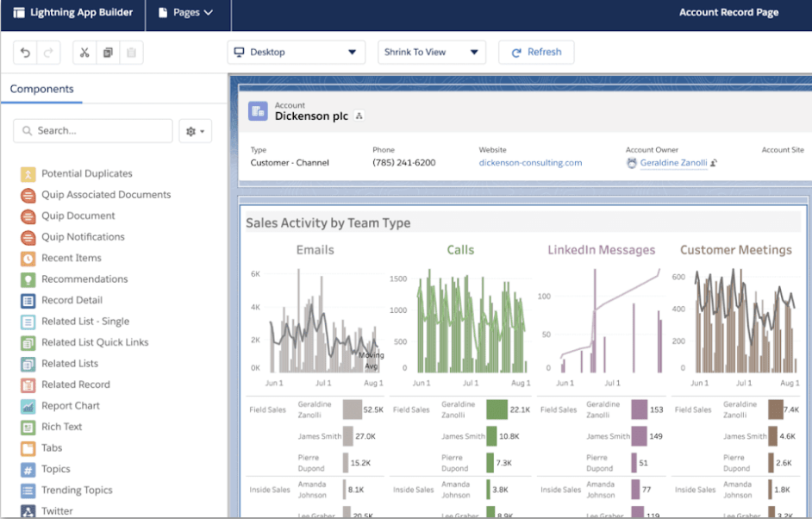Open the Pages dropdown menu
Viewport: 812px width, 519px height.
tap(186, 13)
